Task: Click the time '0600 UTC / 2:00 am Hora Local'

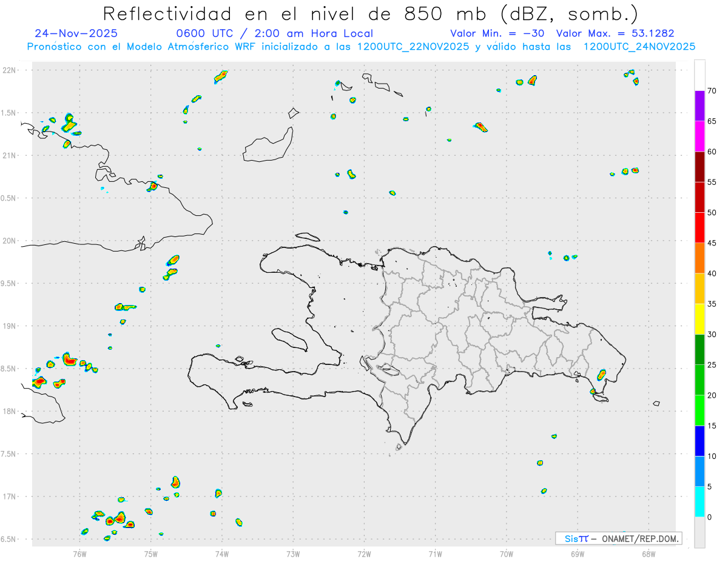Action: tap(275, 33)
